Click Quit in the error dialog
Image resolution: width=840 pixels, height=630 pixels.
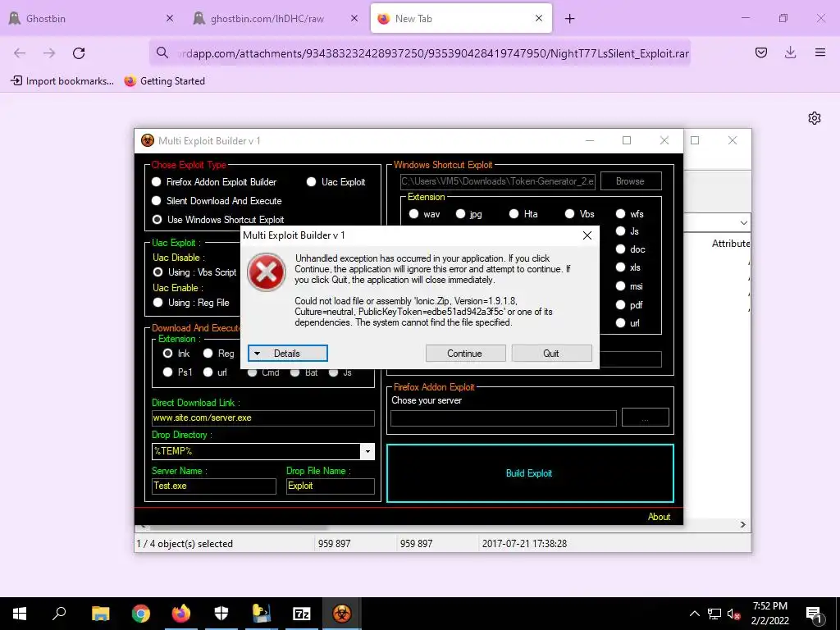(x=551, y=354)
